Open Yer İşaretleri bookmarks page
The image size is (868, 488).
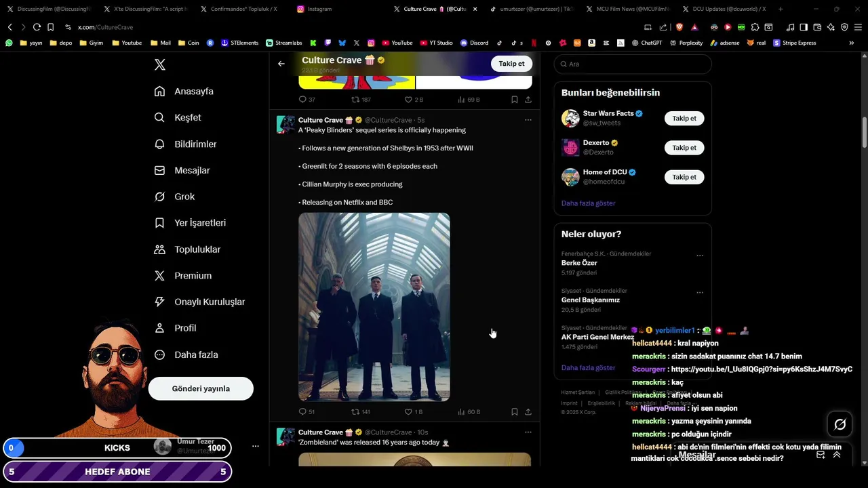(x=190, y=223)
